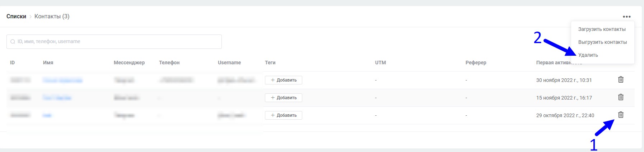Select Загрузить контакты from the menu
The image size is (644, 152).
(x=602, y=29)
